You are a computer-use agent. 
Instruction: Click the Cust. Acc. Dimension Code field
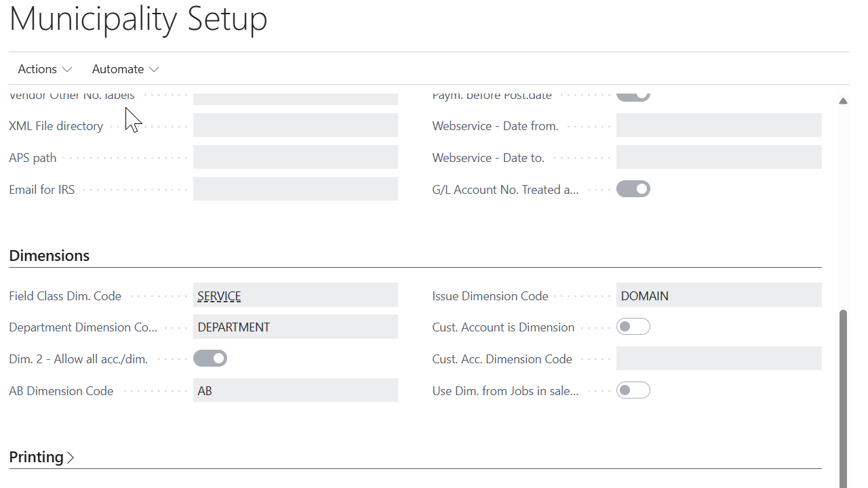(718, 359)
